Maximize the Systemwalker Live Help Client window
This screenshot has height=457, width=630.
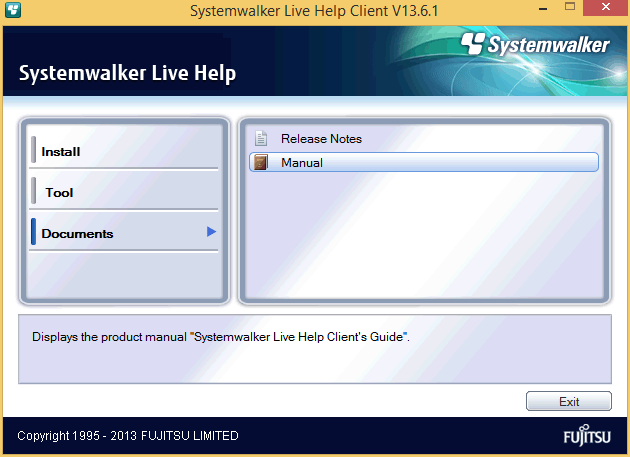pyautogui.click(x=570, y=6)
